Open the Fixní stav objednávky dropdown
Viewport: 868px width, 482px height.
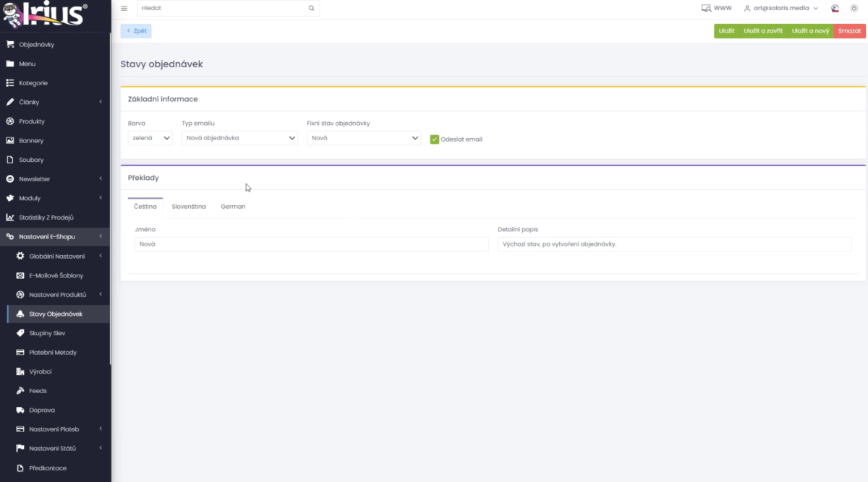coord(364,138)
